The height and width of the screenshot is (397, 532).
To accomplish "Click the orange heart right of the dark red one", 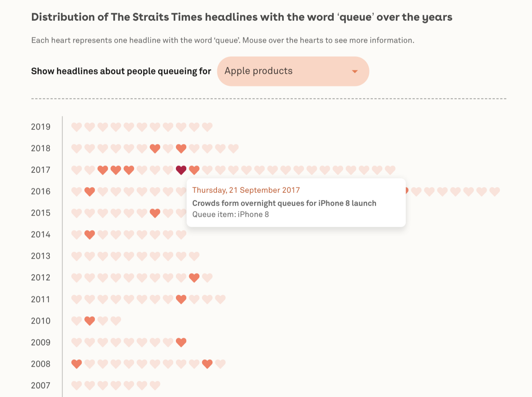I will (x=194, y=170).
